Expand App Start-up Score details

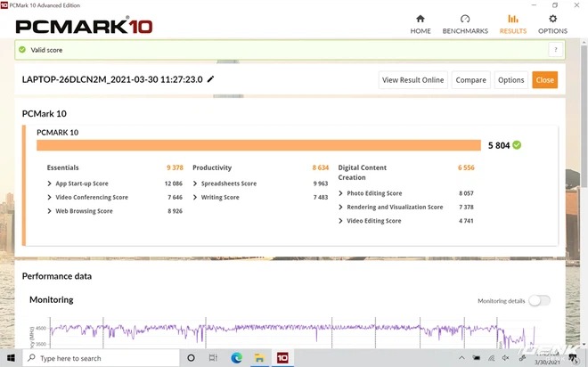pos(49,183)
